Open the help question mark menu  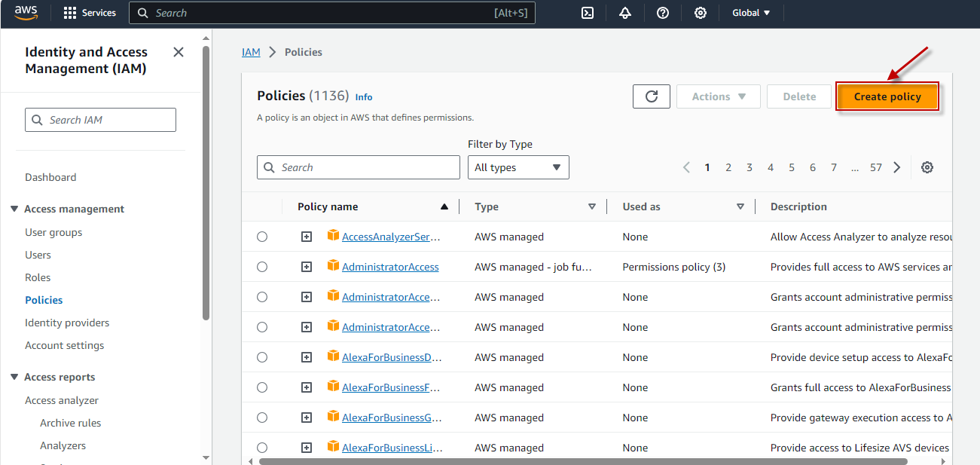[x=663, y=13]
